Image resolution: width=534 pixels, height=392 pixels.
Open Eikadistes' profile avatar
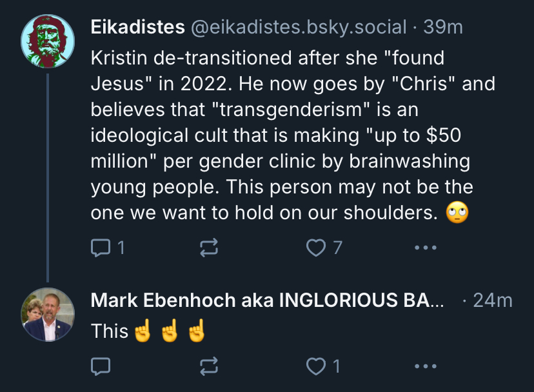click(48, 41)
